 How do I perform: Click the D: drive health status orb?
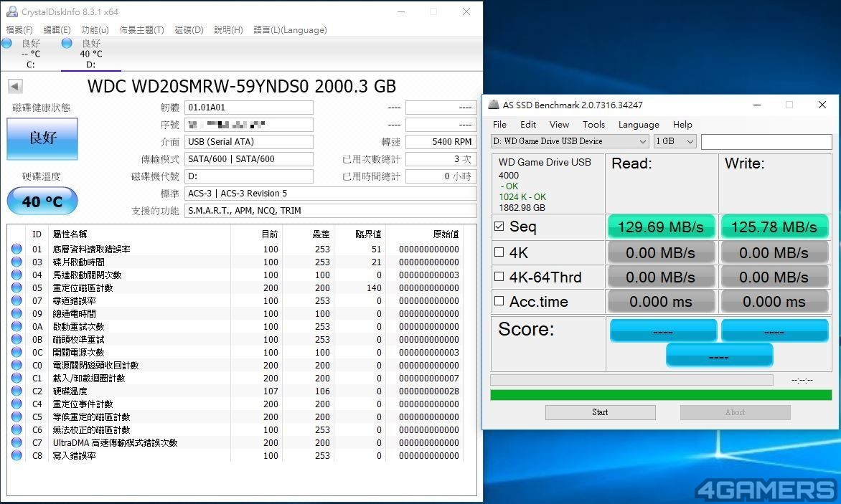pyautogui.click(x=67, y=44)
